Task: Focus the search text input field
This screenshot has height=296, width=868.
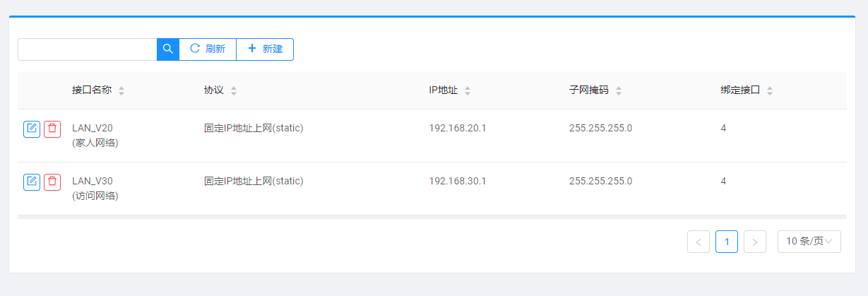Action: pos(87,49)
